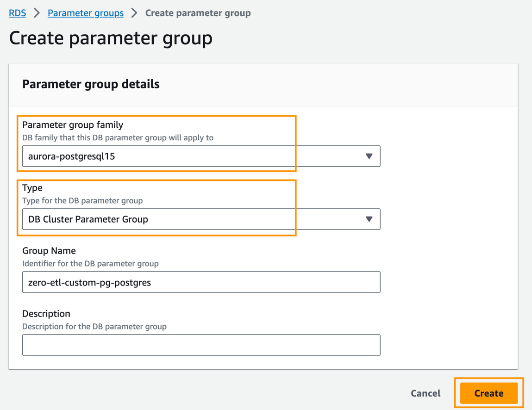Focus the Group Name text field

coord(201,282)
